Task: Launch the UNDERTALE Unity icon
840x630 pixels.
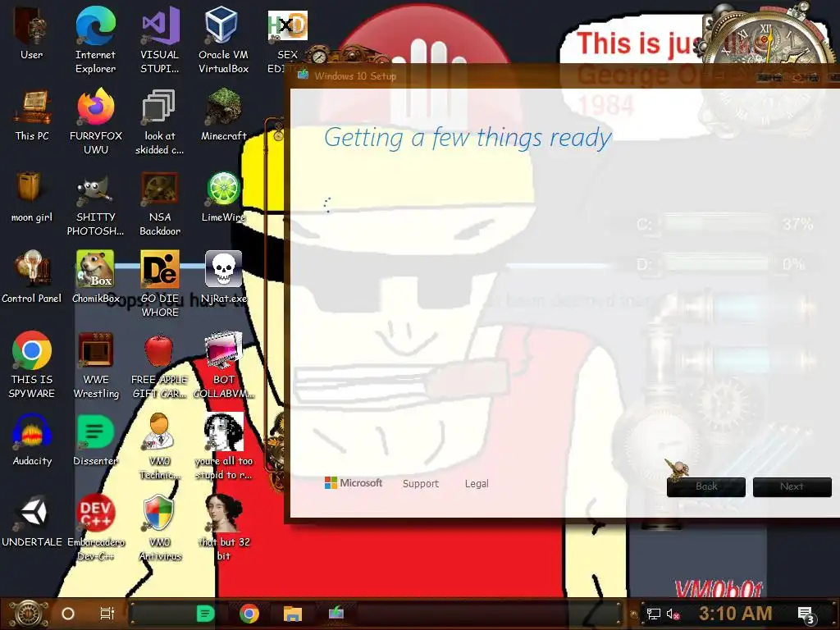Action: pos(32,521)
